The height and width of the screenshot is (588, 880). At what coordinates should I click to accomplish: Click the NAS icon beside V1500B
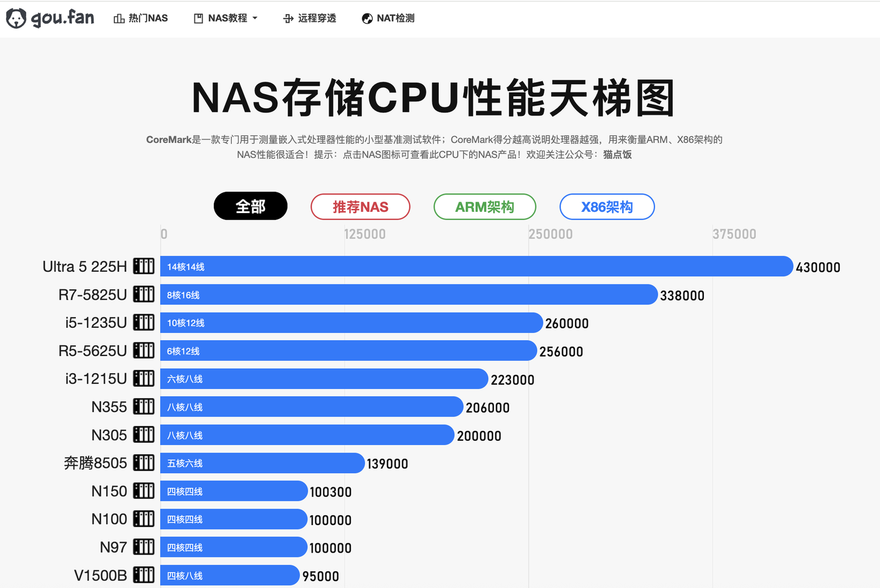tap(144, 575)
